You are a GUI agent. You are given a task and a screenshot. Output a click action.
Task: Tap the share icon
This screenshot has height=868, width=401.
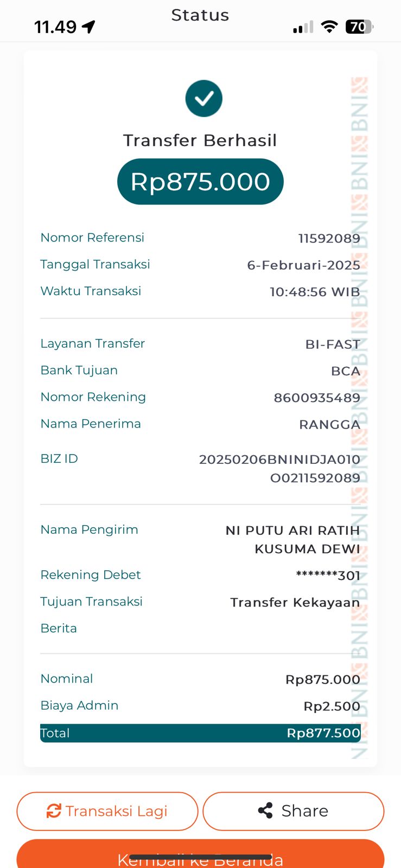[x=265, y=811]
